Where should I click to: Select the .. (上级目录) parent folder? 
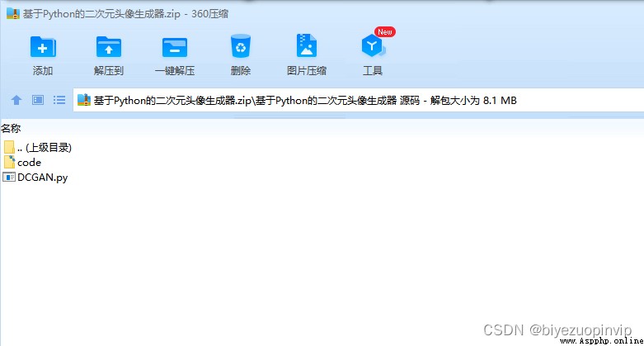click(38, 147)
